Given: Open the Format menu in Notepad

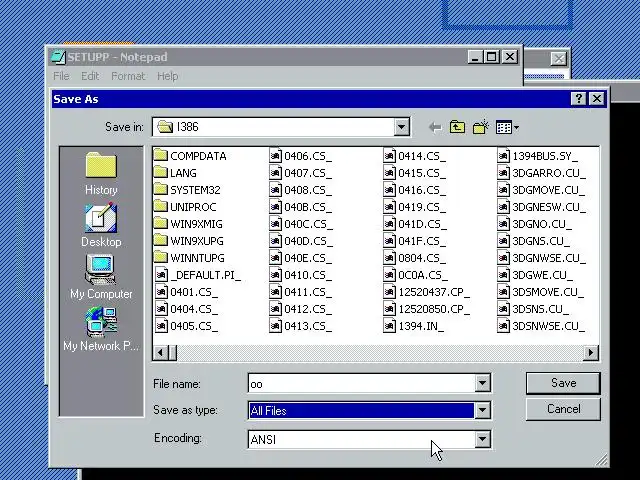Looking at the screenshot, I should click(x=128, y=76).
